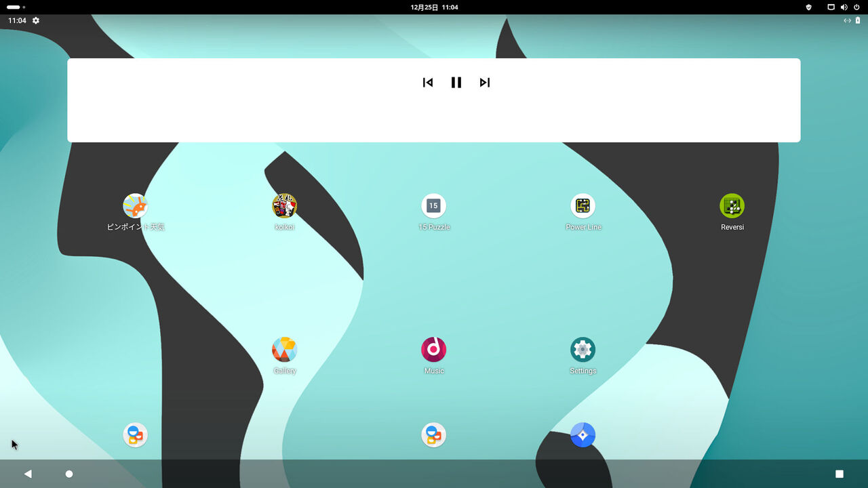
Task: Click the display icon in the status bar
Action: point(830,7)
